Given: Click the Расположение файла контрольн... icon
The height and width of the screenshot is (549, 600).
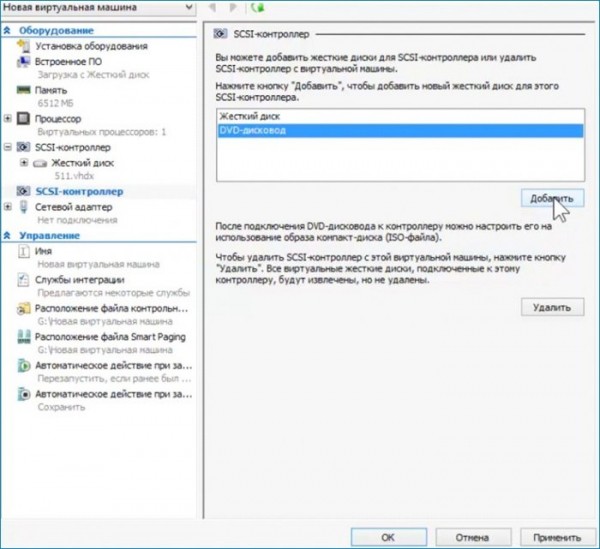Looking at the screenshot, I should [x=23, y=308].
